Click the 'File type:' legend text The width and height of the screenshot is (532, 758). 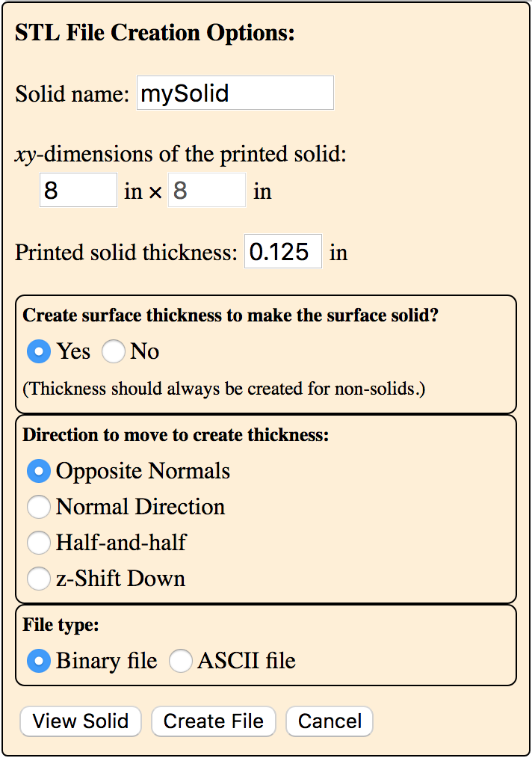(x=61, y=625)
